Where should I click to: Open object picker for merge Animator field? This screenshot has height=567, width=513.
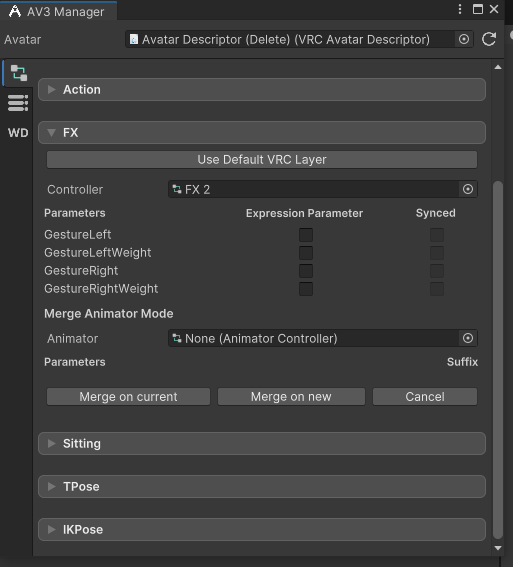468,338
